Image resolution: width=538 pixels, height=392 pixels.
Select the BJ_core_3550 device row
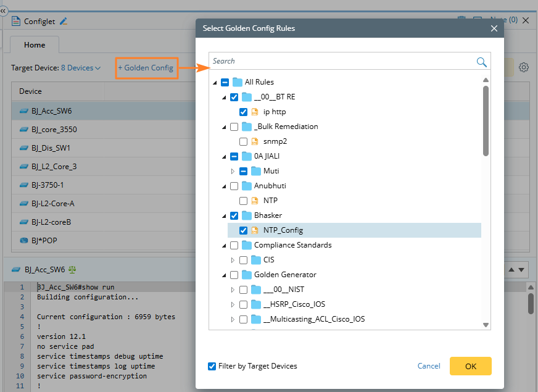54,130
